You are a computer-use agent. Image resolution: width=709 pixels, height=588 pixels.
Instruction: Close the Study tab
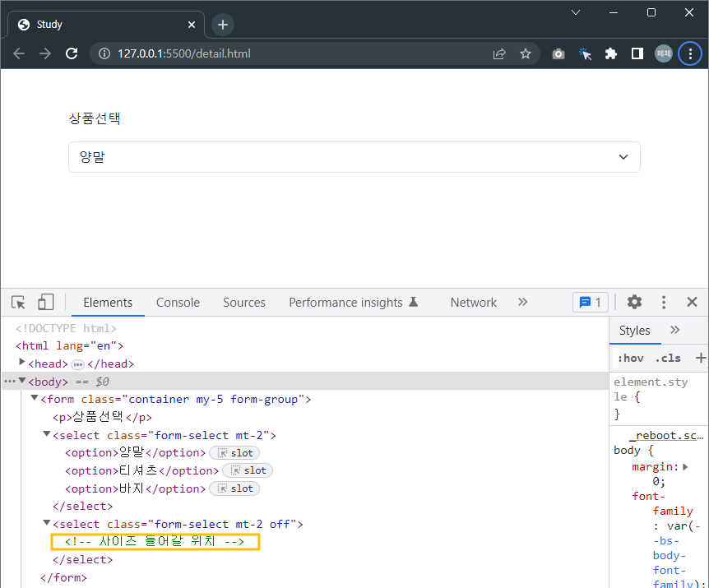192,25
